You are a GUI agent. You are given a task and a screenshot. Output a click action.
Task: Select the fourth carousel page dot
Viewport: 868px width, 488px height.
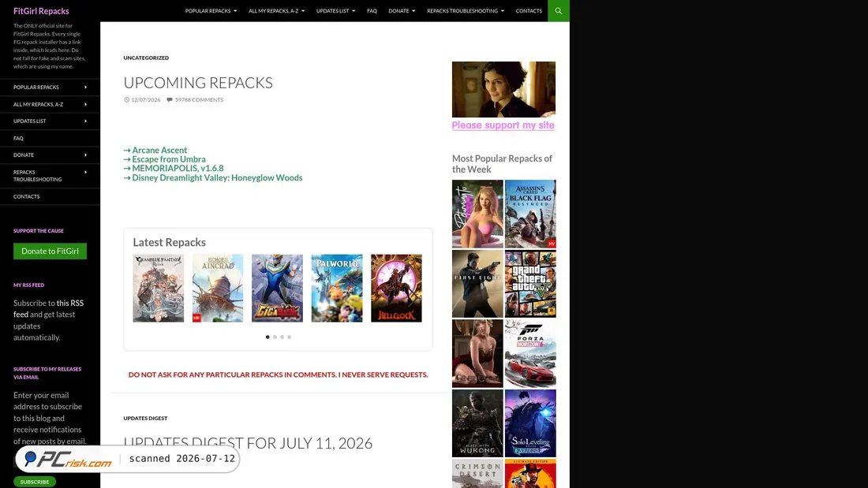coord(289,337)
